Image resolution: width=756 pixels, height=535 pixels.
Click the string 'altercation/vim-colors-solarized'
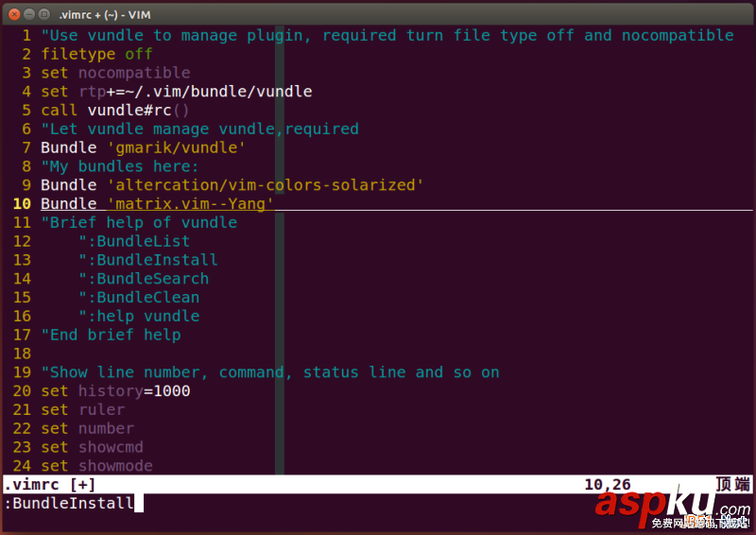click(266, 185)
